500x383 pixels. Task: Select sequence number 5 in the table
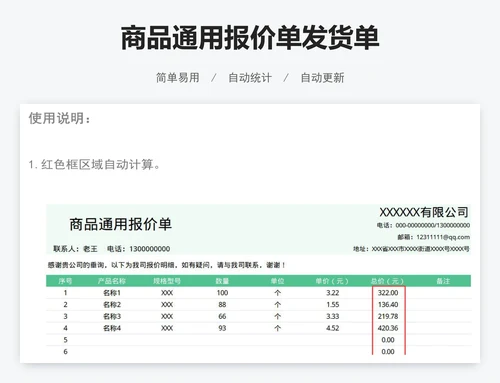tap(65, 340)
